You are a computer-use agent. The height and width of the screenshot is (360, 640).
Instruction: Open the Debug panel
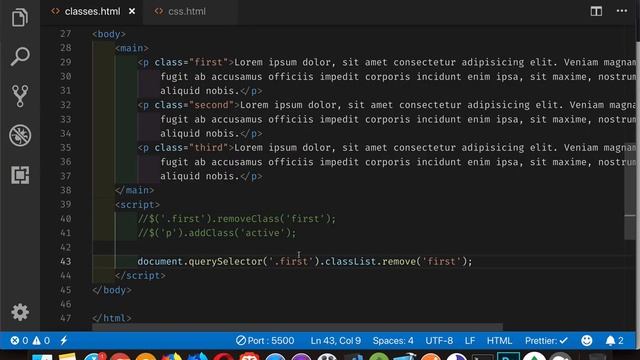[20, 136]
